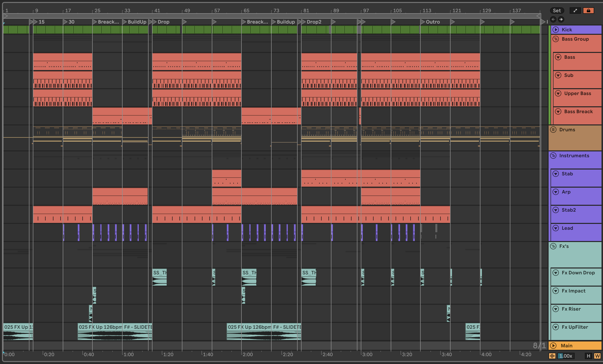Toggle the W optimize width button

[x=597, y=356]
